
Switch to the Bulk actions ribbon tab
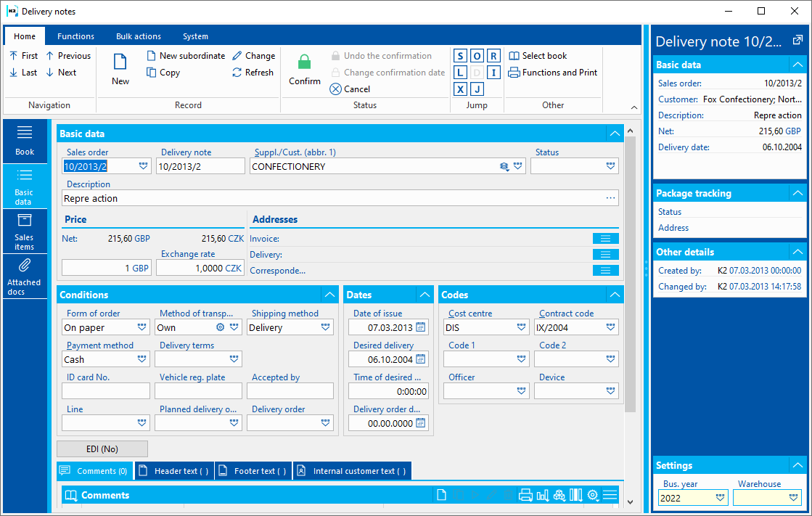[x=139, y=36]
